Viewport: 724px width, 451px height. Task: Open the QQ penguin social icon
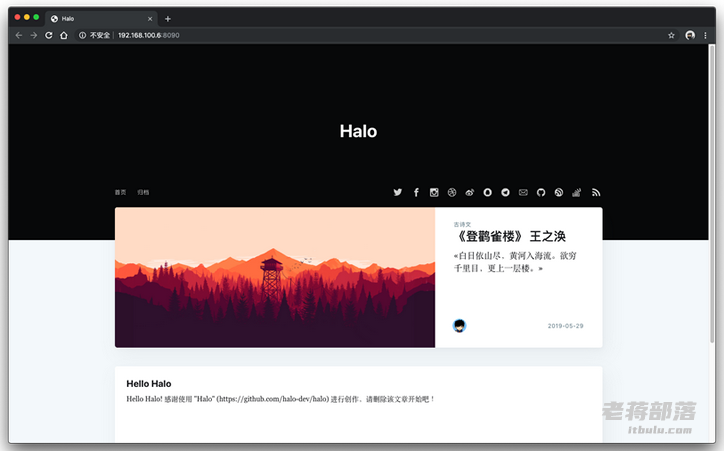point(488,192)
